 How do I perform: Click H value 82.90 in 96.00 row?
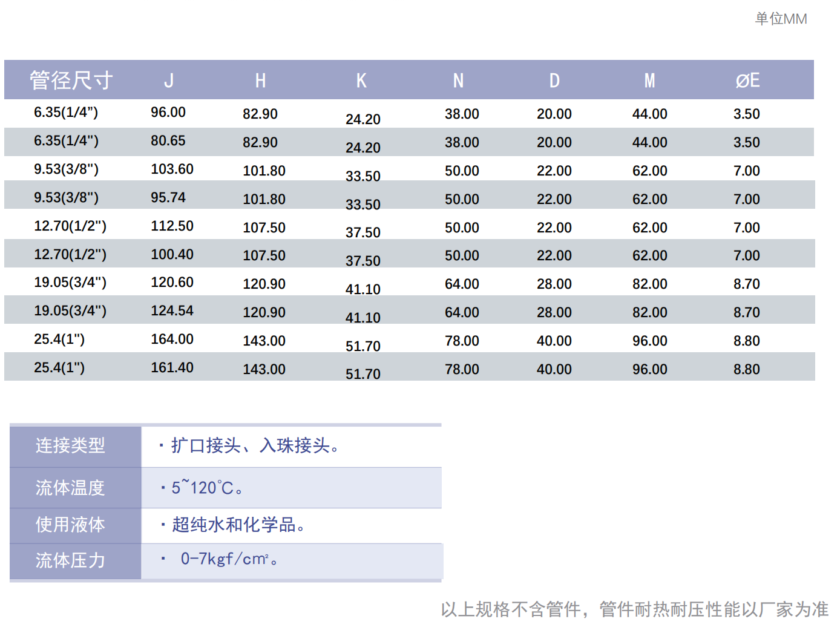[260, 114]
